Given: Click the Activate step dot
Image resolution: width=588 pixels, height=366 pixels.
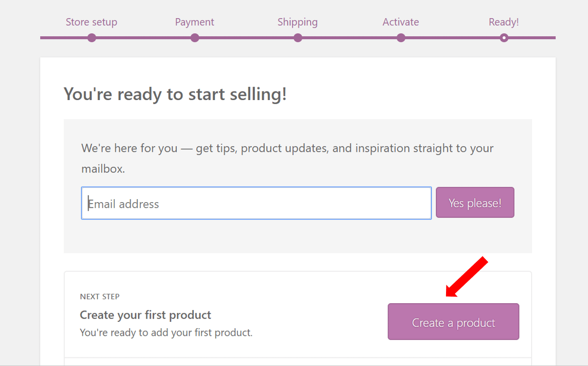Looking at the screenshot, I should 401,37.
